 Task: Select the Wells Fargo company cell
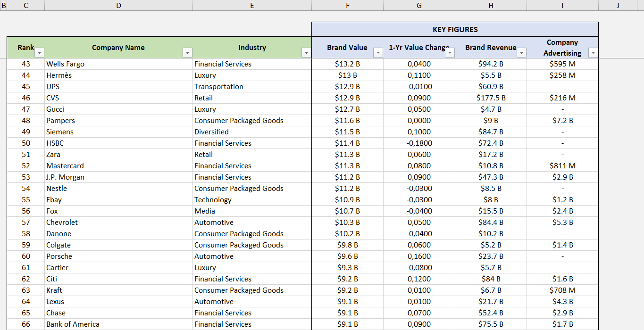click(118, 64)
